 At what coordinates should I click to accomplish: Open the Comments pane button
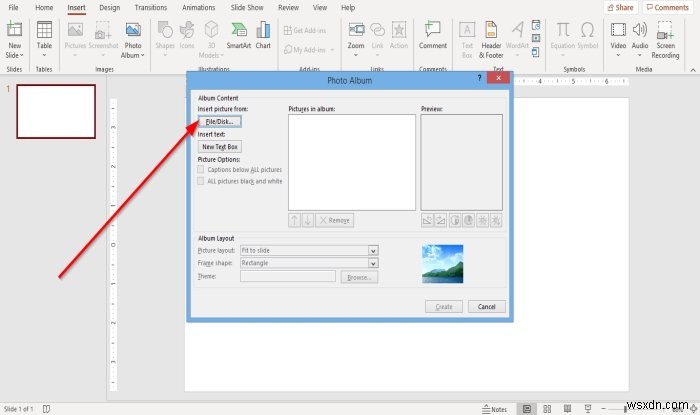coord(668,8)
